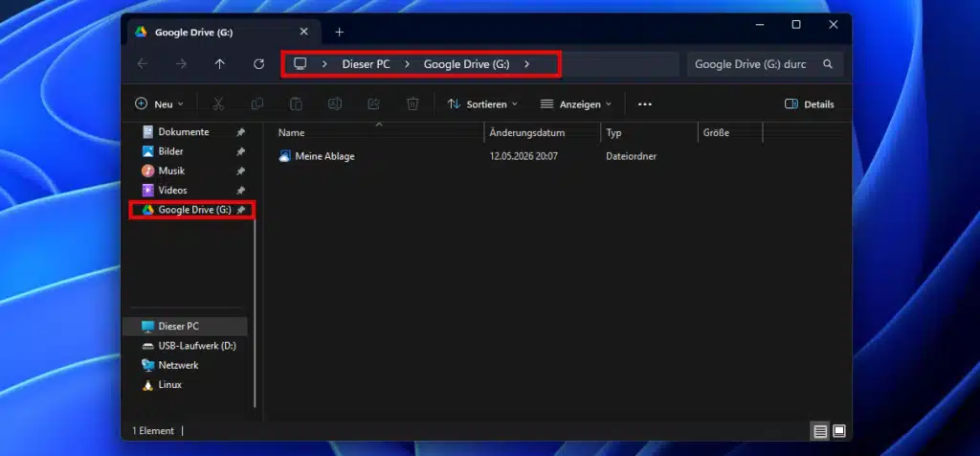The height and width of the screenshot is (456, 980).
Task: Click the pin icon beside Google Drive (G:)
Action: (240, 210)
